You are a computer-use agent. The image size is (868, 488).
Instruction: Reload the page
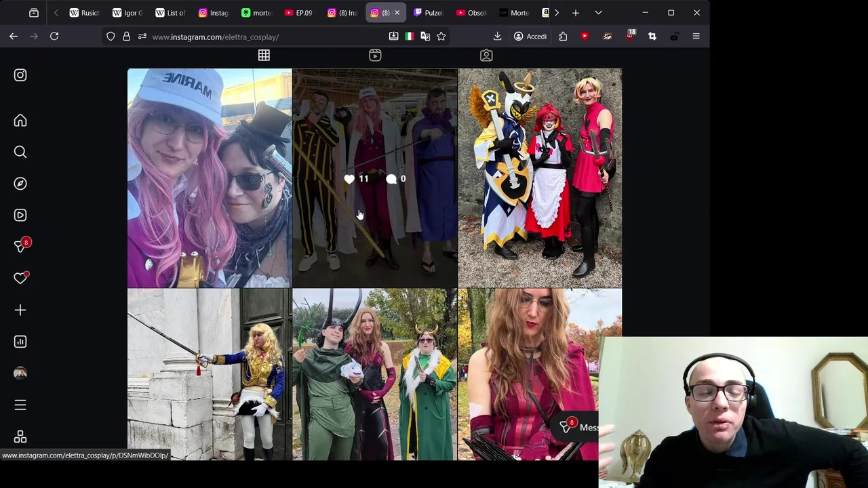pos(54,37)
